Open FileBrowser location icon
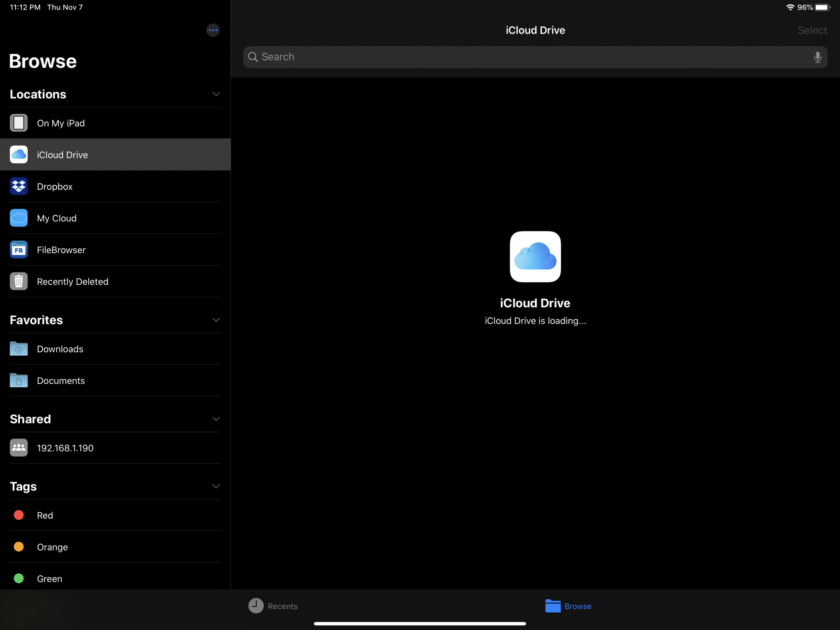Image resolution: width=840 pixels, height=630 pixels. 19,250
